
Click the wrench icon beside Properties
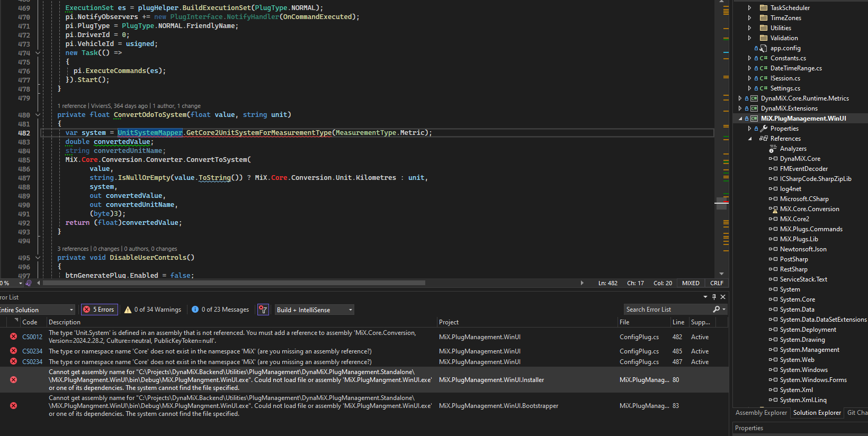coord(764,129)
